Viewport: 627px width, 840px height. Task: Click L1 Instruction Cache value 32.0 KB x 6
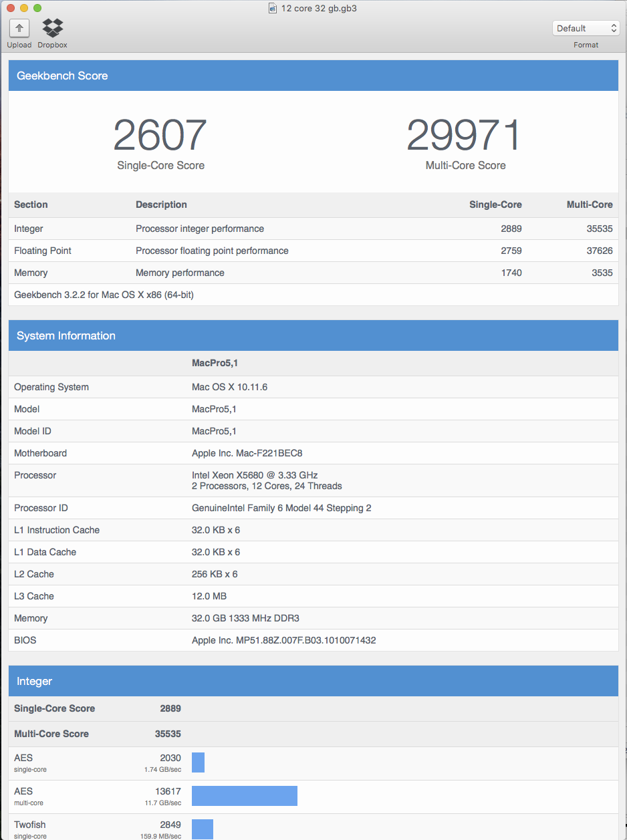click(216, 530)
